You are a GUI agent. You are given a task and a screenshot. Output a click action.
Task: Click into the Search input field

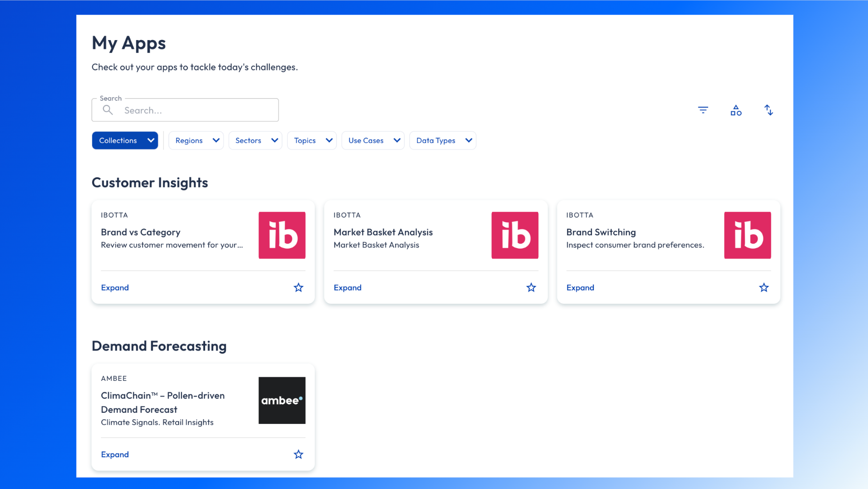(x=185, y=110)
